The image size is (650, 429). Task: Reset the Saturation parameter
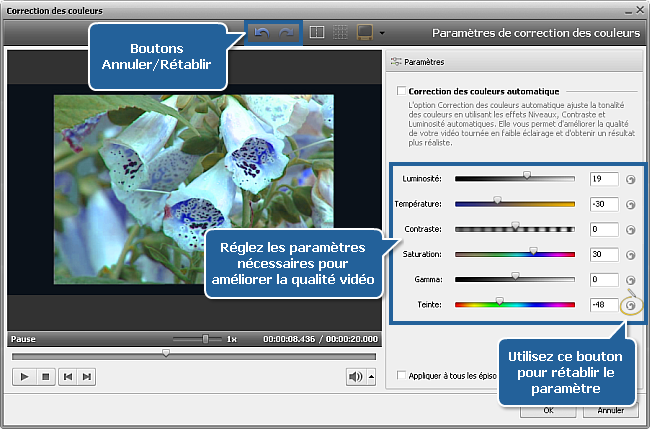point(631,255)
